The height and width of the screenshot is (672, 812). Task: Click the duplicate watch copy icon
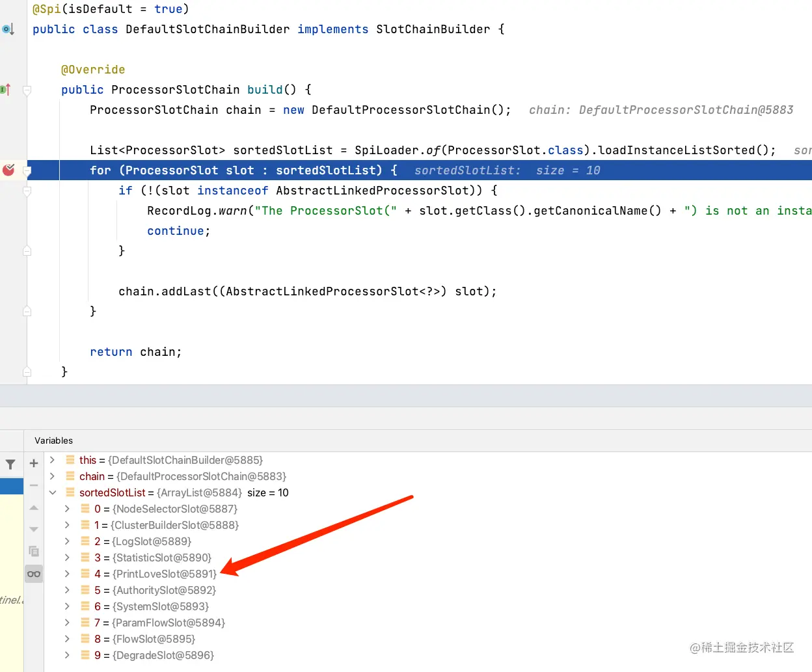(34, 552)
